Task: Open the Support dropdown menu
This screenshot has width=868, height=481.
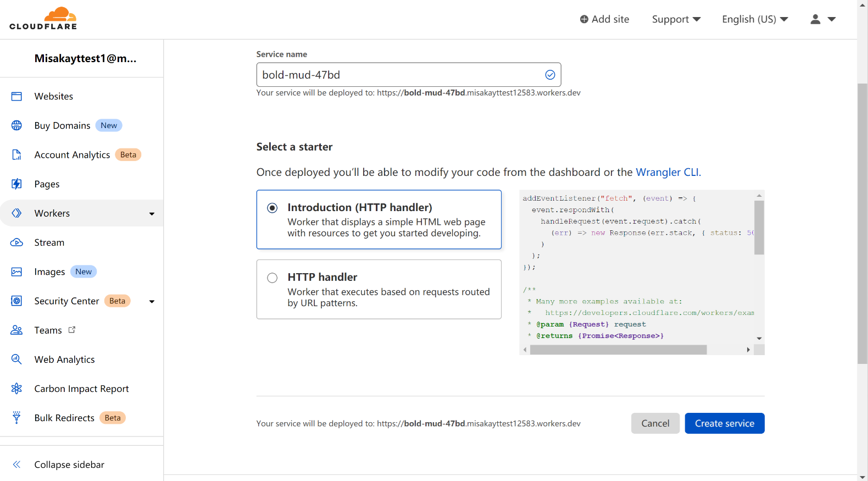Action: (x=676, y=19)
